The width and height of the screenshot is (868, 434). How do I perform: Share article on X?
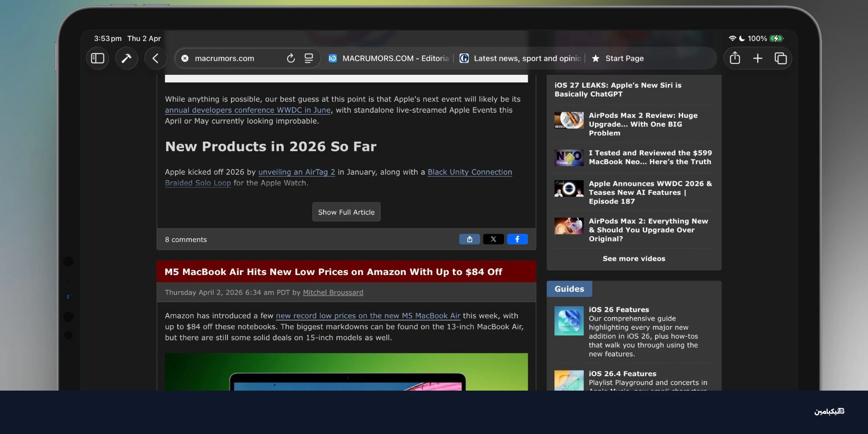coord(493,239)
